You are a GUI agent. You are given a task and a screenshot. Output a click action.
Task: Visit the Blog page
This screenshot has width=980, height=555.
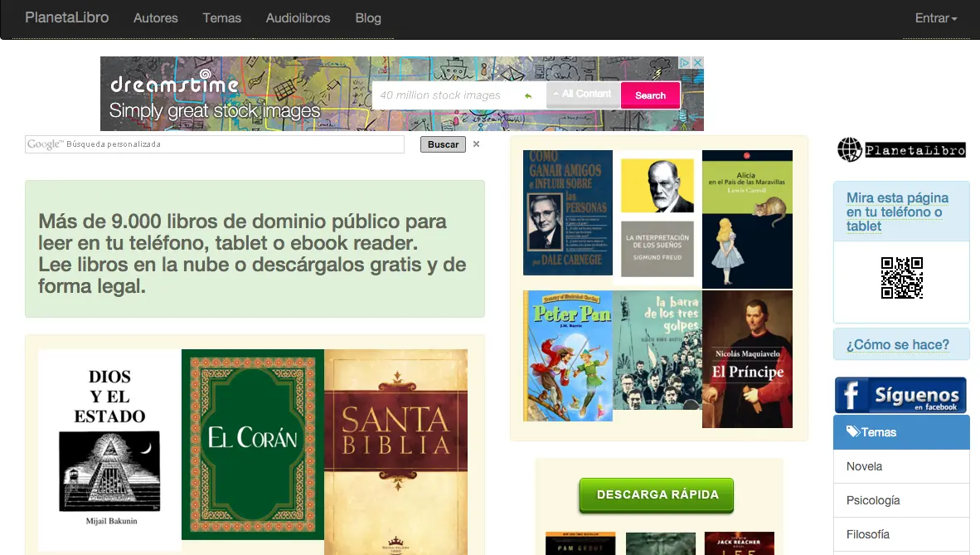tap(368, 18)
